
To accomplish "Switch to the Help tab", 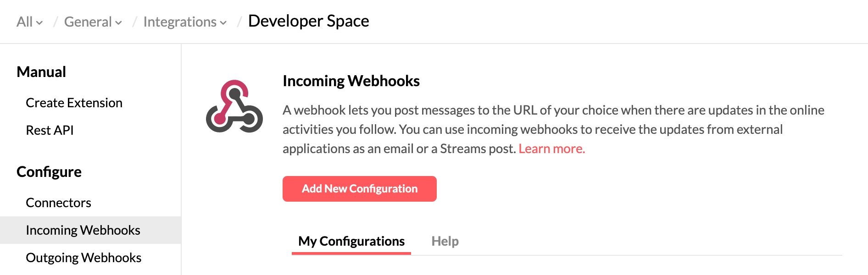I will pos(444,241).
